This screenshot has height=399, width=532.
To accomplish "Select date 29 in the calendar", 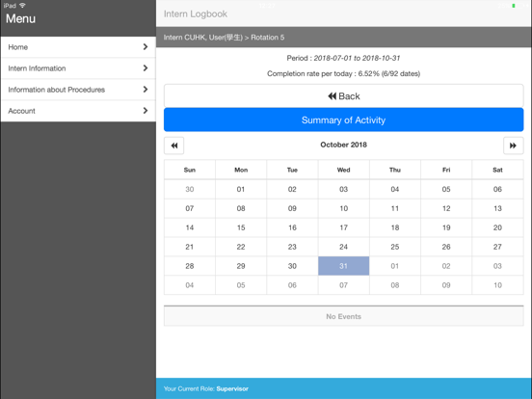I will (x=241, y=266).
